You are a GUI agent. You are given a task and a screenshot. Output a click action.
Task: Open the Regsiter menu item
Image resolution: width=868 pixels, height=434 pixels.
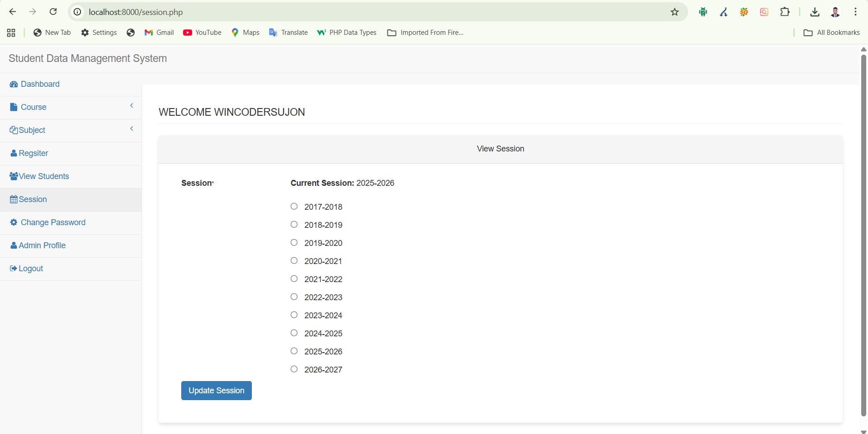coord(33,153)
